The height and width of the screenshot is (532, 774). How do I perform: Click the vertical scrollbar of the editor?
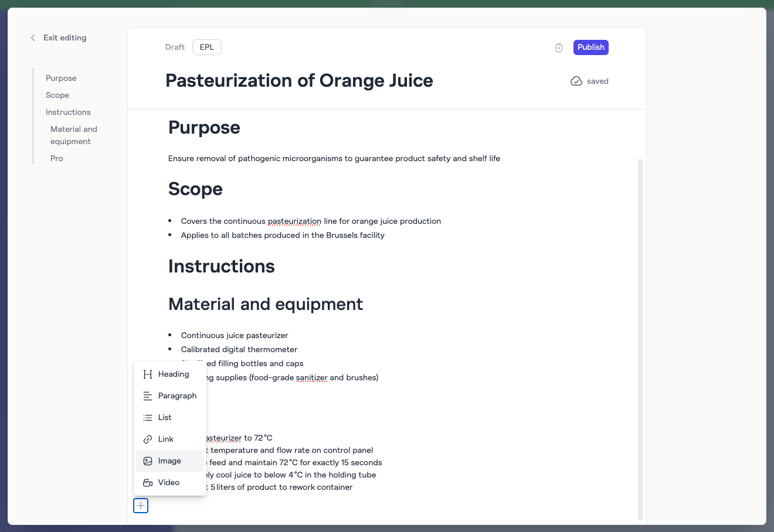pos(640,339)
